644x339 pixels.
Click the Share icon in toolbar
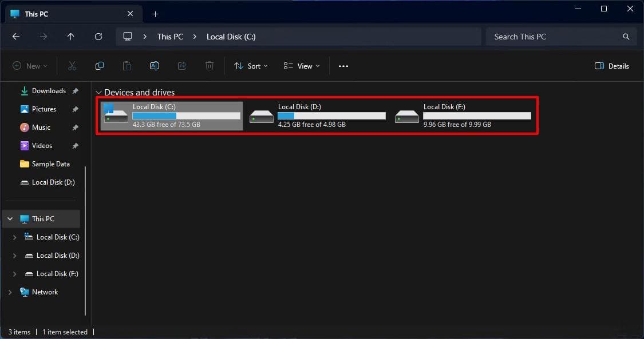(182, 66)
